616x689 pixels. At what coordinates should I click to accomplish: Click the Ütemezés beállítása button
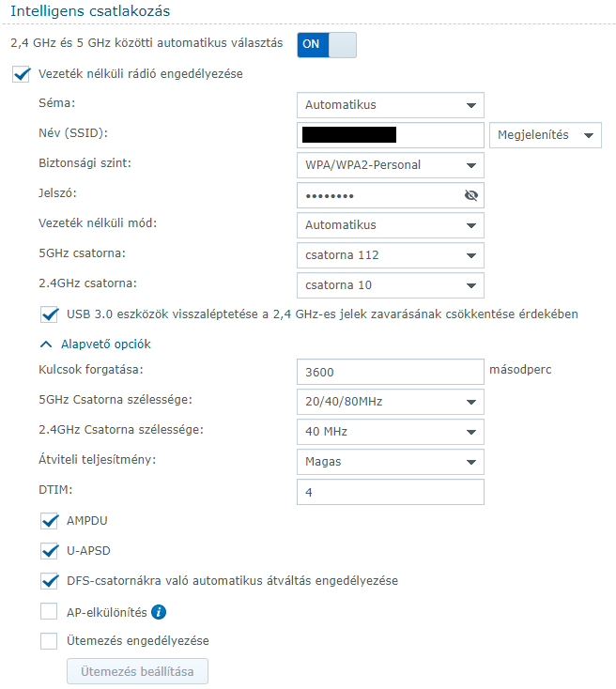click(x=137, y=672)
